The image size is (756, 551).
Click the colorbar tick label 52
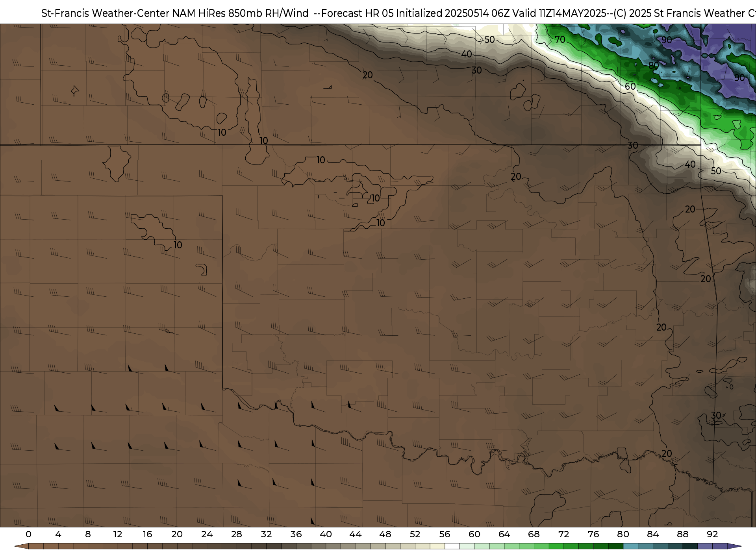(415, 534)
